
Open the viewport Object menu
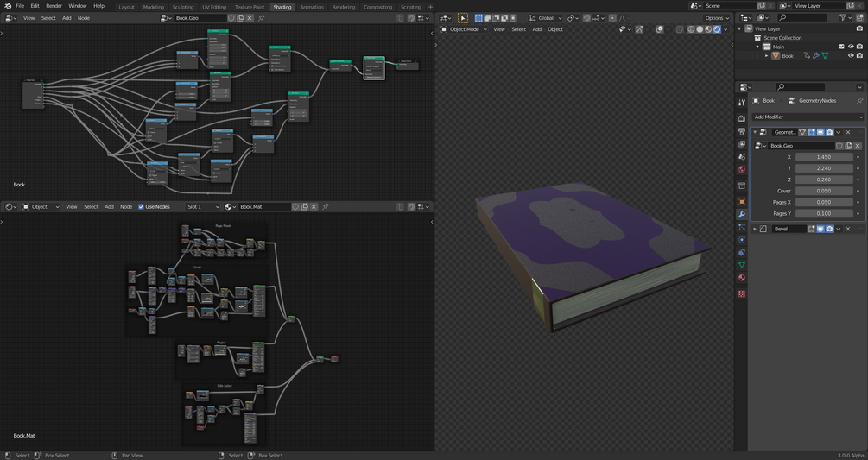click(x=555, y=29)
